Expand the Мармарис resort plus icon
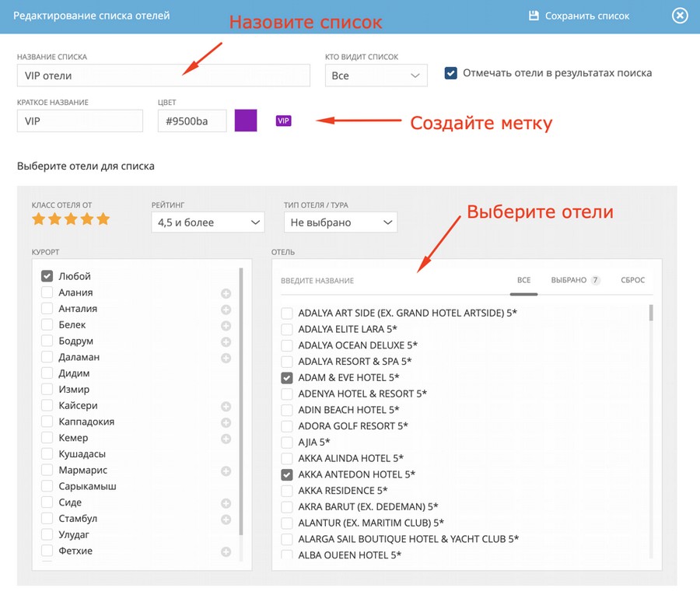Viewport: 700px width, 602px height. (x=226, y=471)
